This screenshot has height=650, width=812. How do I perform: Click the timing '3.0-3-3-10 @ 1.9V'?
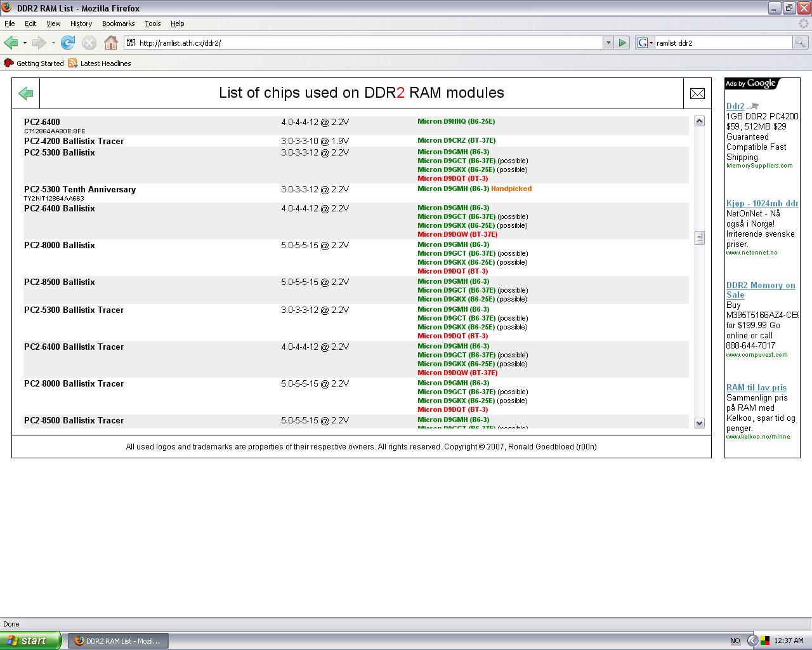pos(315,141)
